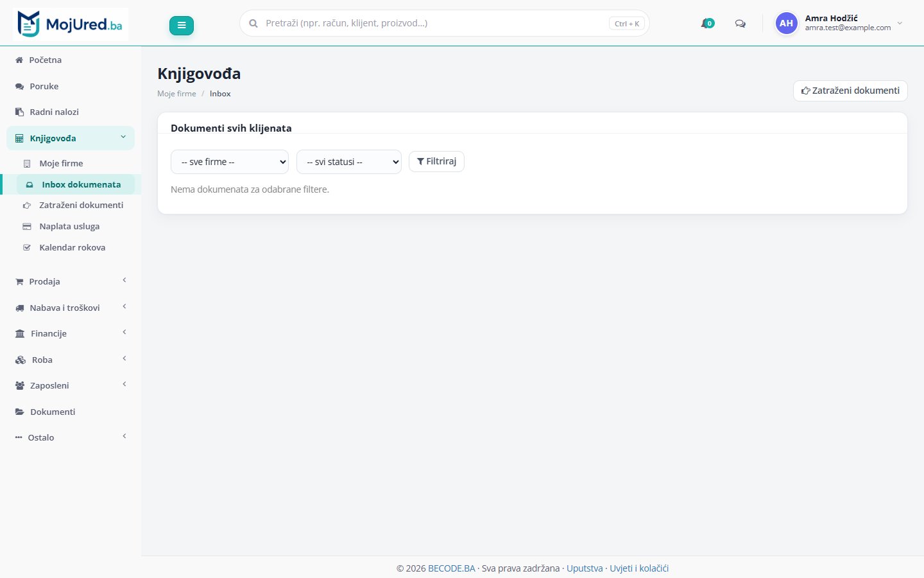Expand the Prodaja menu chevron
Viewport: 924px width, 578px height.
[124, 280]
